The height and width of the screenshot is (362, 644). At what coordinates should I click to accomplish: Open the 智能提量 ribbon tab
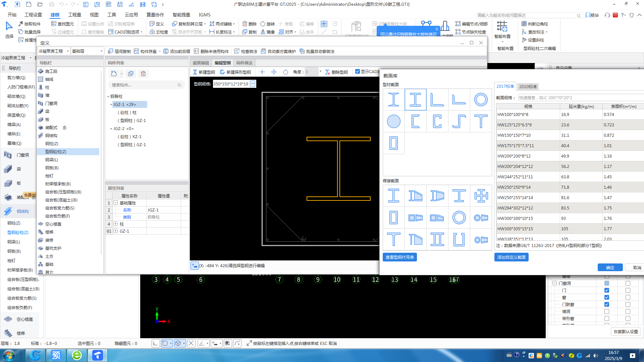(181, 15)
